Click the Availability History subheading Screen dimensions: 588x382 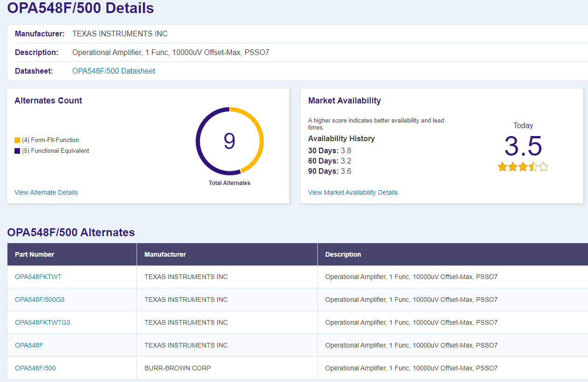tap(342, 138)
